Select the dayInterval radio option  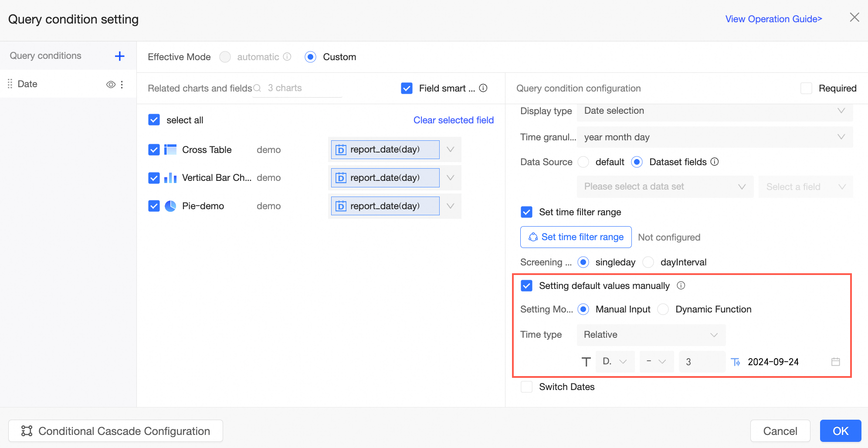click(648, 262)
